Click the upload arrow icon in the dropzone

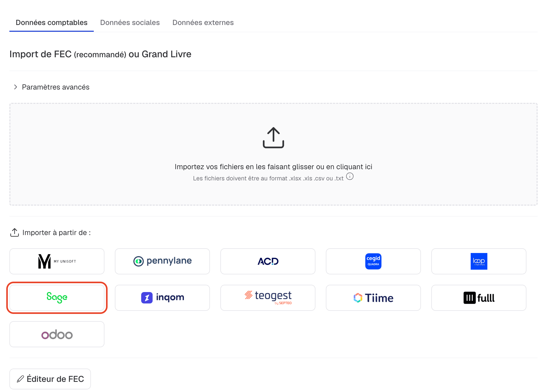(273, 138)
